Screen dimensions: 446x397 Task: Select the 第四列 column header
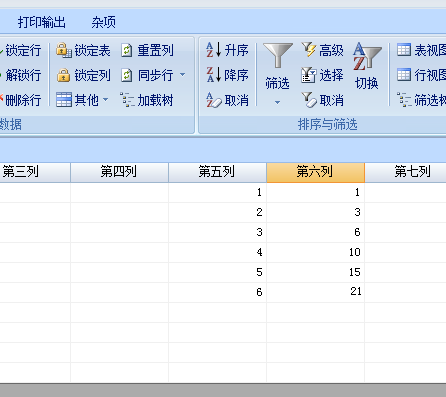(119, 172)
